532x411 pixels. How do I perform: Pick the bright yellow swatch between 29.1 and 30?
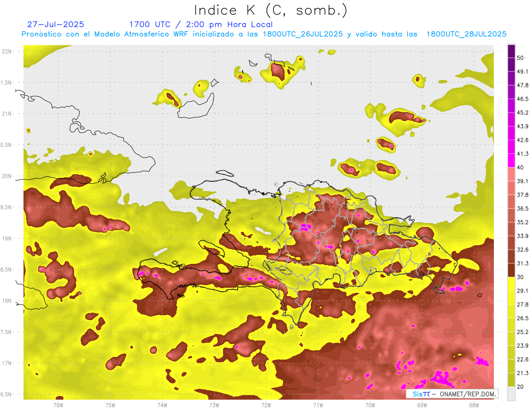(x=511, y=284)
